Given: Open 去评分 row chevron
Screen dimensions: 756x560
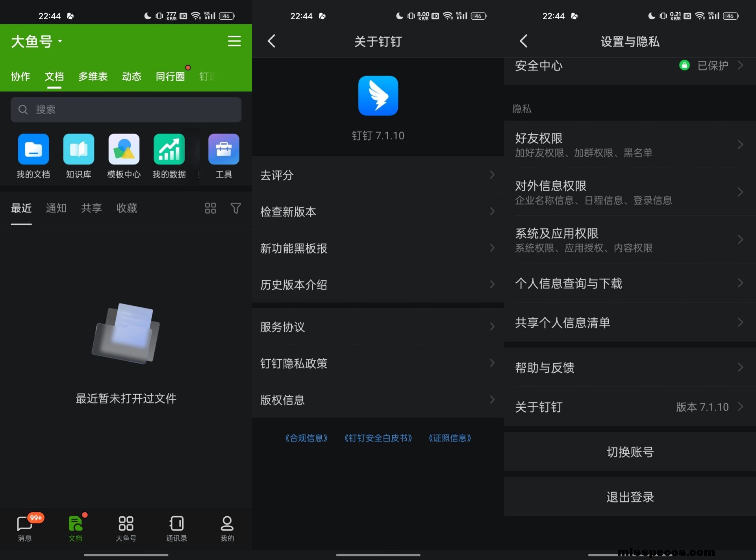Looking at the screenshot, I should tap(492, 175).
